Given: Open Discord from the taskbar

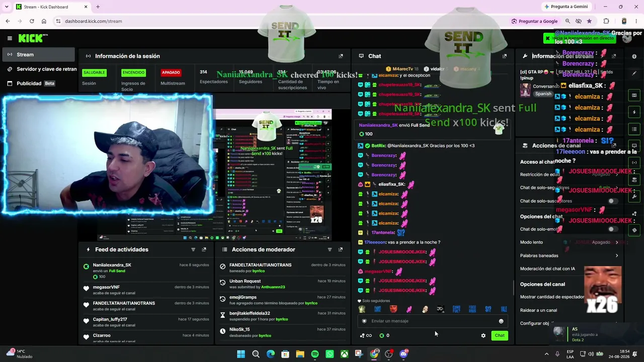Looking at the screenshot, I should tap(404, 354).
